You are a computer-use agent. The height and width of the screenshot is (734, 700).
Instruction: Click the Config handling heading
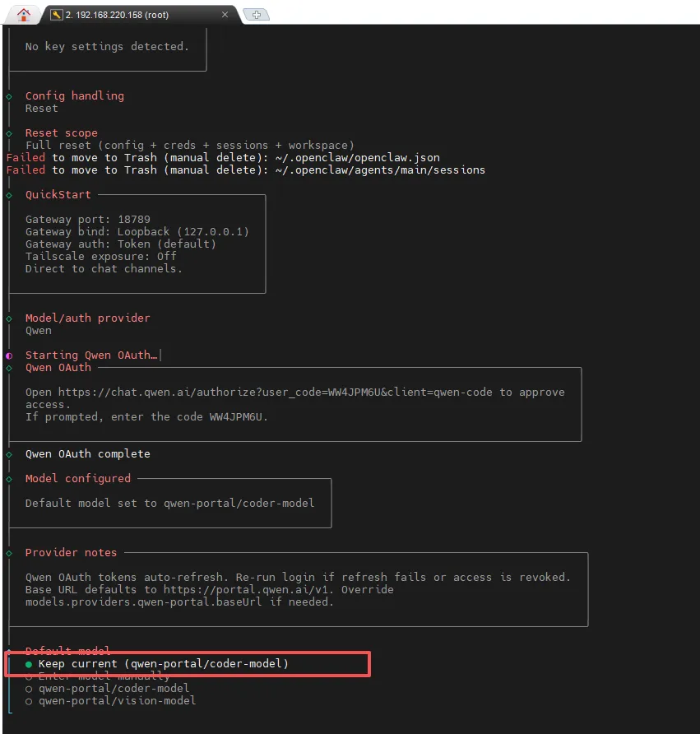click(x=75, y=96)
